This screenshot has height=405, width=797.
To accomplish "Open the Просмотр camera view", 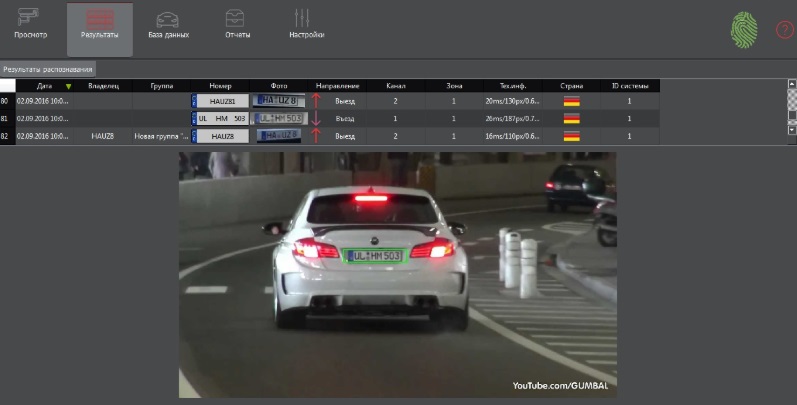I will (x=30, y=24).
